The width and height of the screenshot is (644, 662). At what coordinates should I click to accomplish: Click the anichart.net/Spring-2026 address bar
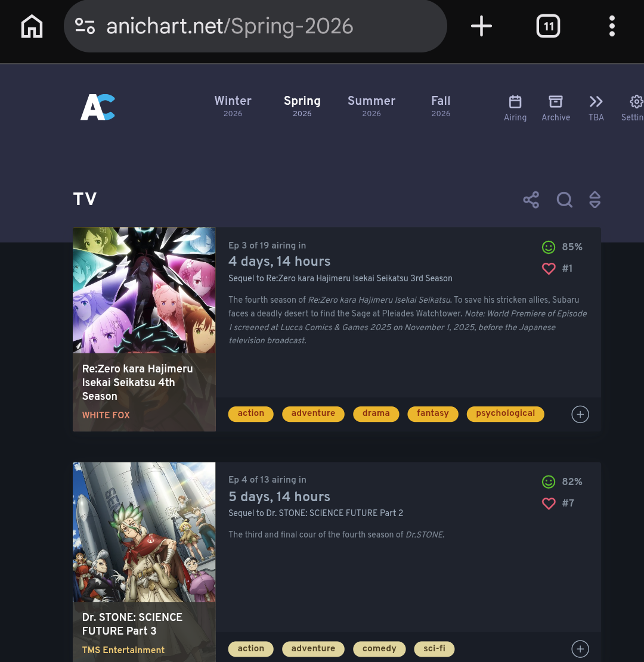coord(255,26)
